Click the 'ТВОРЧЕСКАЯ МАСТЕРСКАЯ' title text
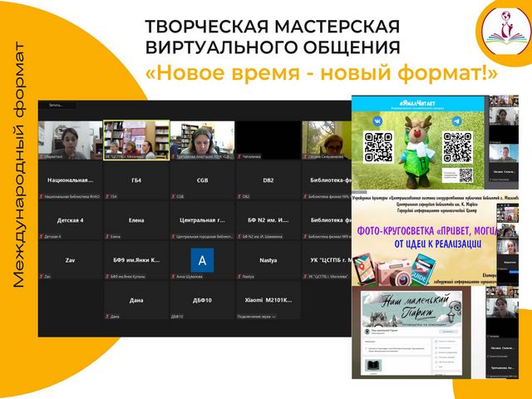 pyautogui.click(x=272, y=27)
